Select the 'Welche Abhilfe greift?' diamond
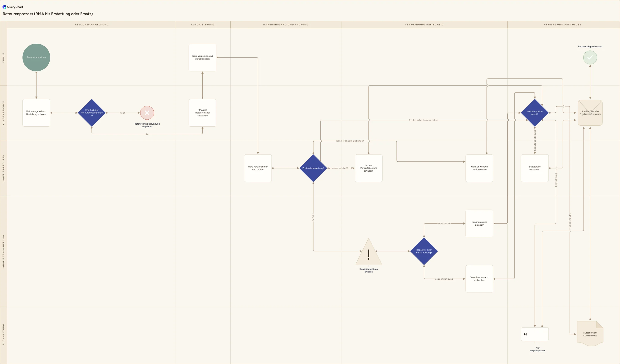The image size is (620, 364). coord(535,113)
